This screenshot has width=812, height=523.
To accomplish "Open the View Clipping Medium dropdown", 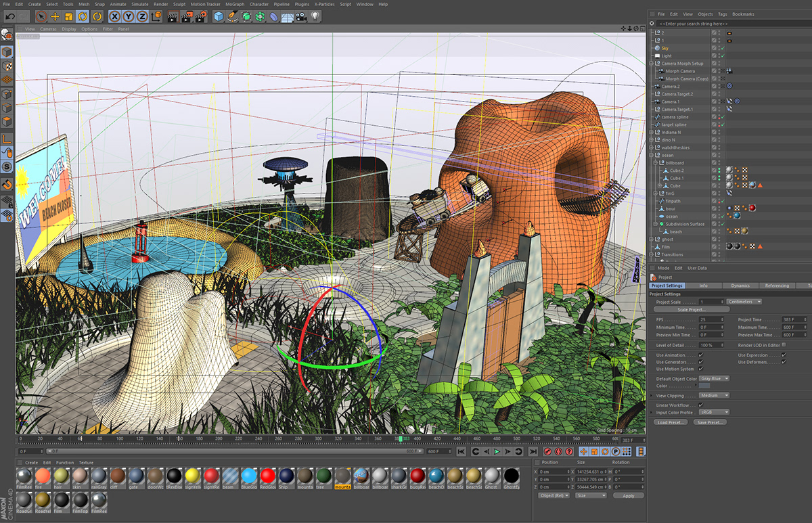I will [714, 395].
